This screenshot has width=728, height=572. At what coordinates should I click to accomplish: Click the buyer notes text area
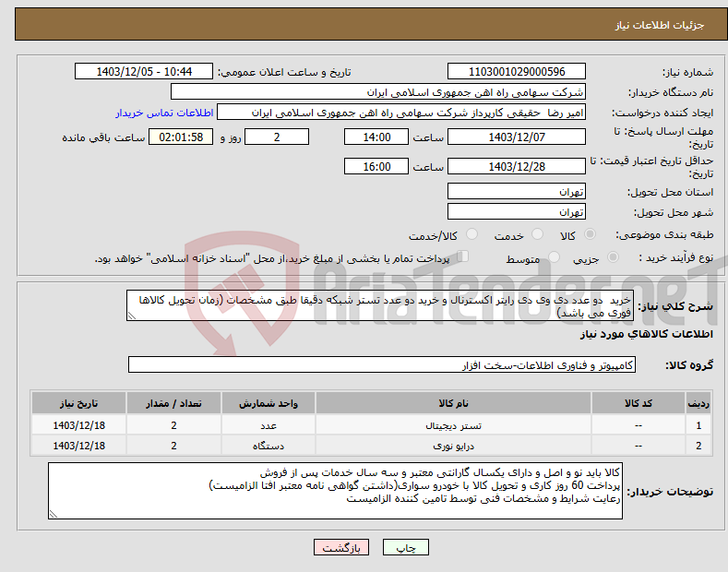tap(335, 491)
